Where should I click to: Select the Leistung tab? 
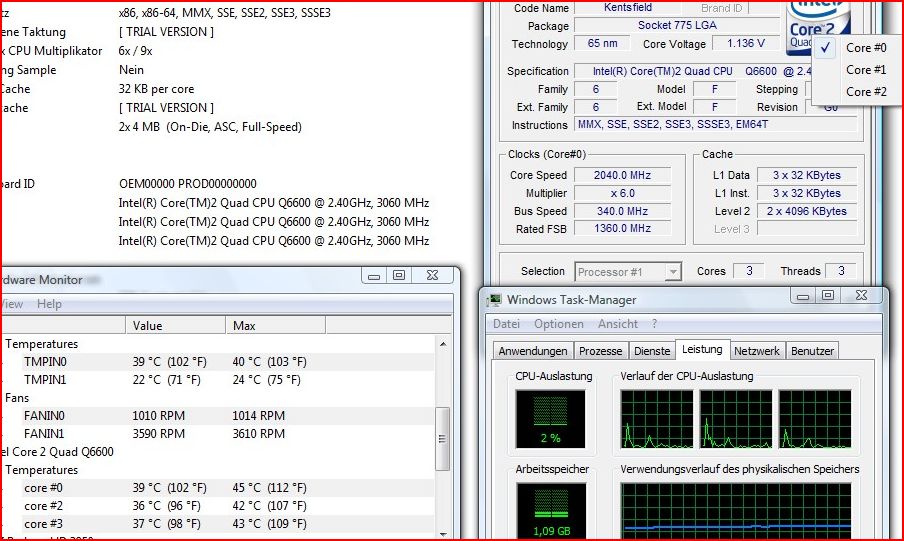[x=702, y=349]
